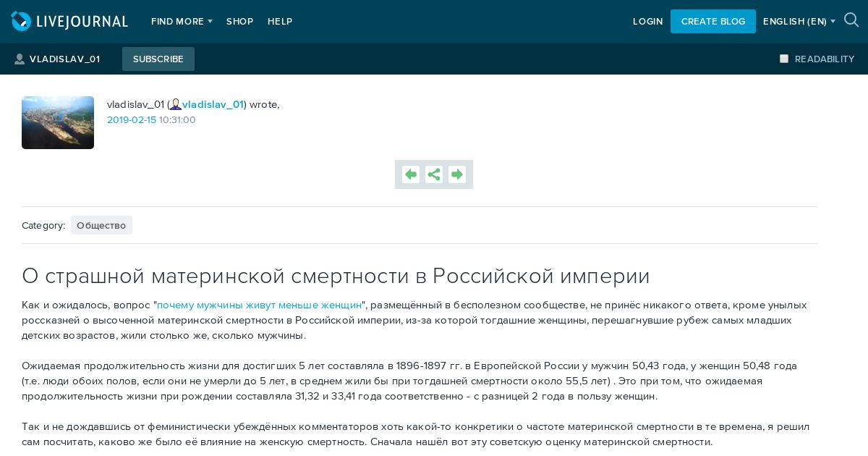Open the Shop menu item

coord(239,22)
